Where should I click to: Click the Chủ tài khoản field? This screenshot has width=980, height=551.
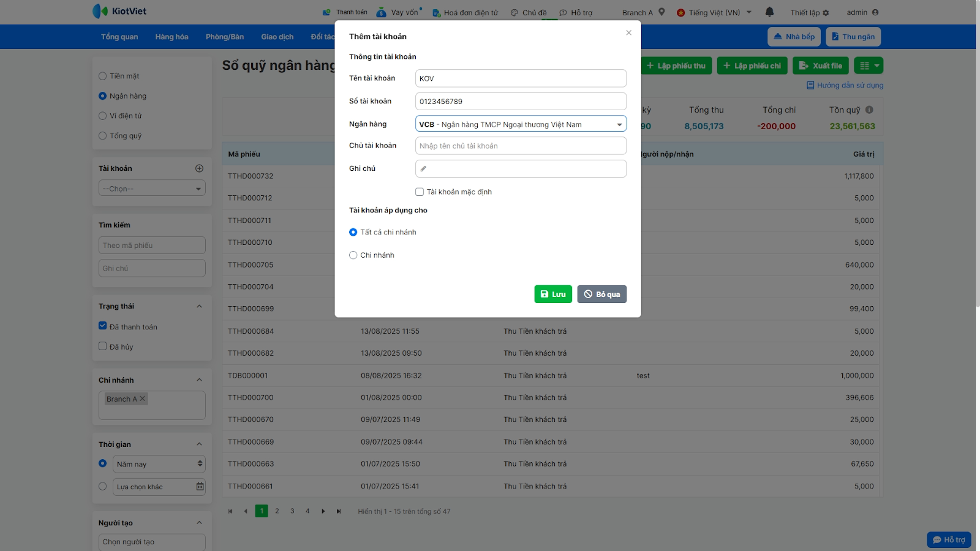coord(521,146)
